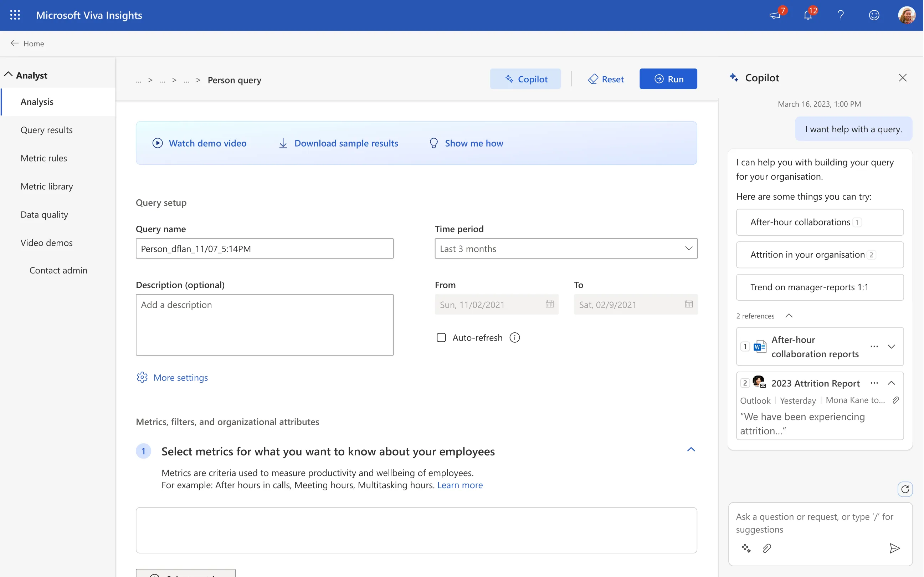Click the Run button

point(668,79)
